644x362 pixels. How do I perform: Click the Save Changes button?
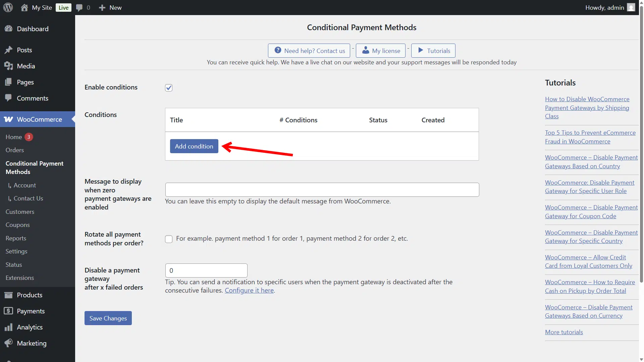(x=108, y=318)
